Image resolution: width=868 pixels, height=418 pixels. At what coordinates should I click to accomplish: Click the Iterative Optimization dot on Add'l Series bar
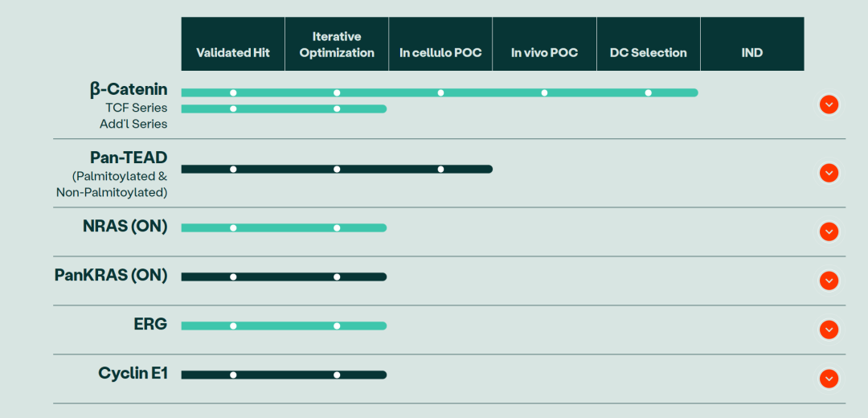click(x=337, y=109)
